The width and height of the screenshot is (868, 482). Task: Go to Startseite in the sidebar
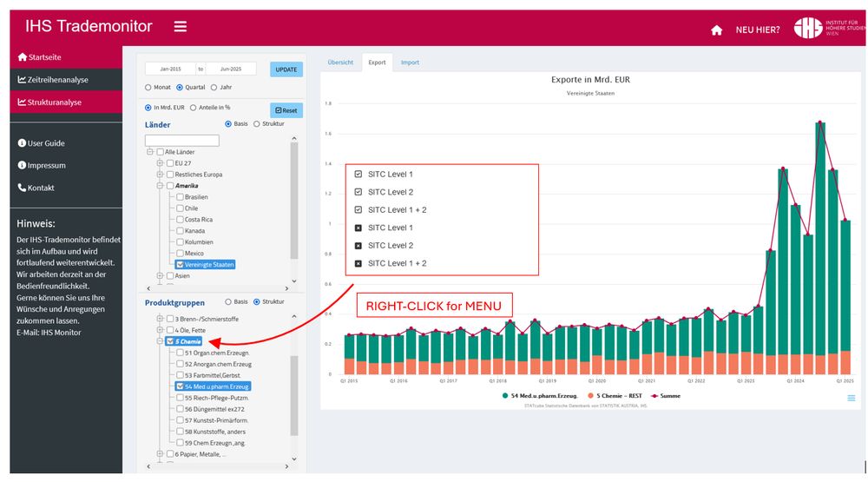click(39, 57)
